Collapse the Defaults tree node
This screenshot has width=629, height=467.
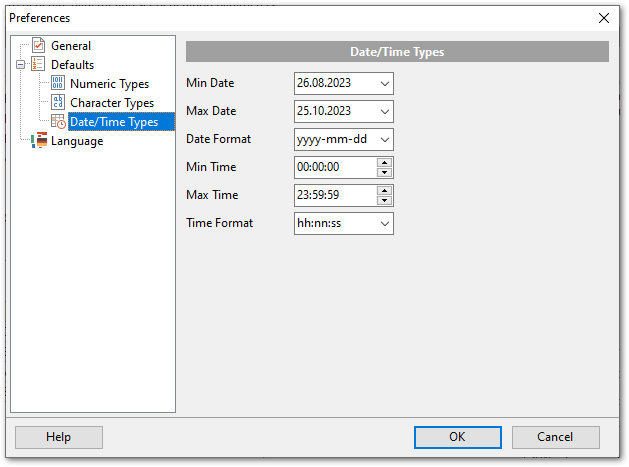pos(20,64)
